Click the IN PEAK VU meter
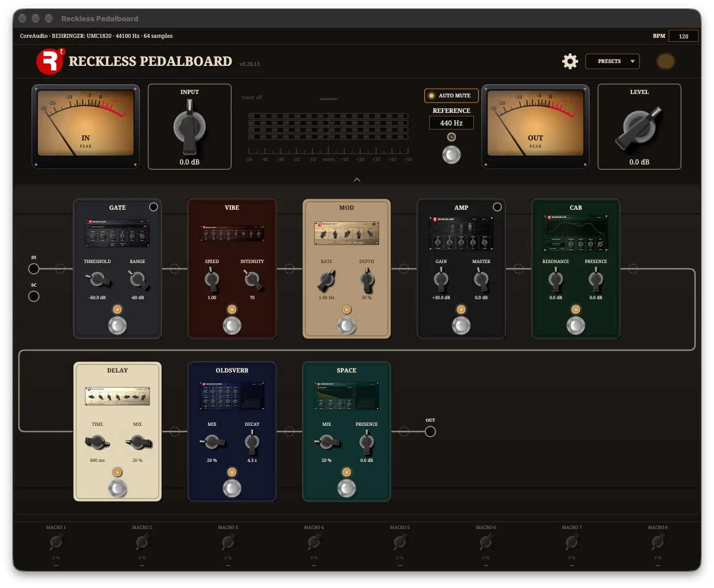The image size is (714, 588). tap(85, 127)
